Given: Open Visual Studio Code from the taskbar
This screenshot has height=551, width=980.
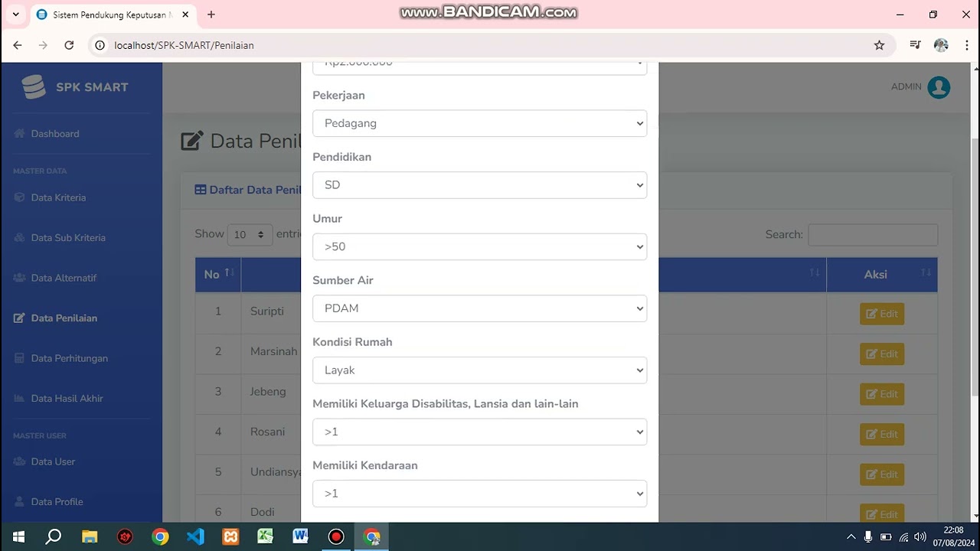Looking at the screenshot, I should 195,536.
